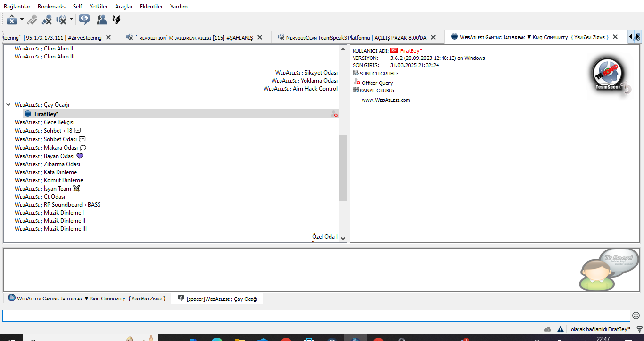Close the NervousClan TeamSpeak3 Platformu tab
This screenshot has height=341, width=644.
pos(434,37)
